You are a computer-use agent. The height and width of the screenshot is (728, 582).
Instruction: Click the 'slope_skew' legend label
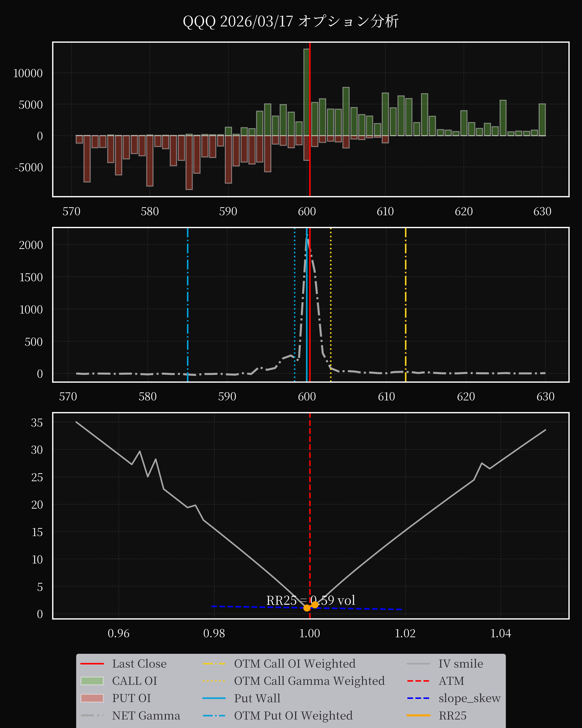pyautogui.click(x=470, y=698)
